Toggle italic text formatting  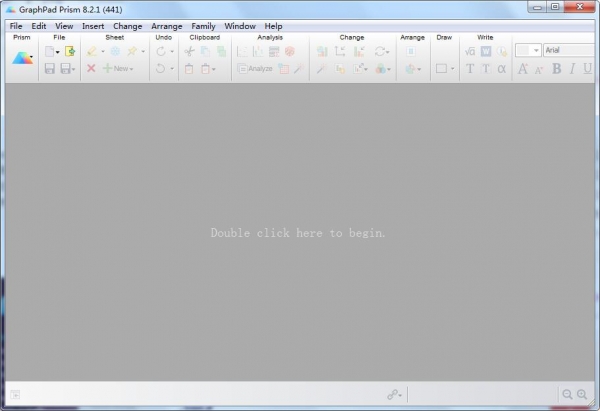click(x=573, y=69)
